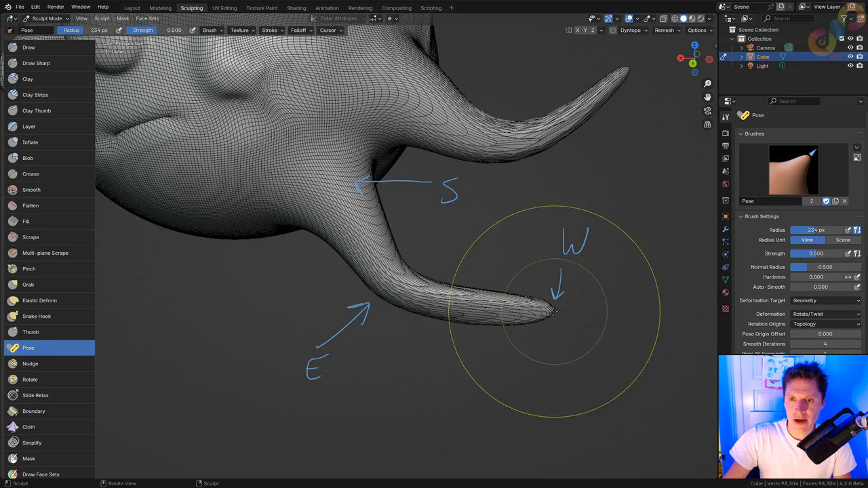Click the pan hand icon in viewport
Viewport: 868px width, 488px height.
click(x=707, y=97)
